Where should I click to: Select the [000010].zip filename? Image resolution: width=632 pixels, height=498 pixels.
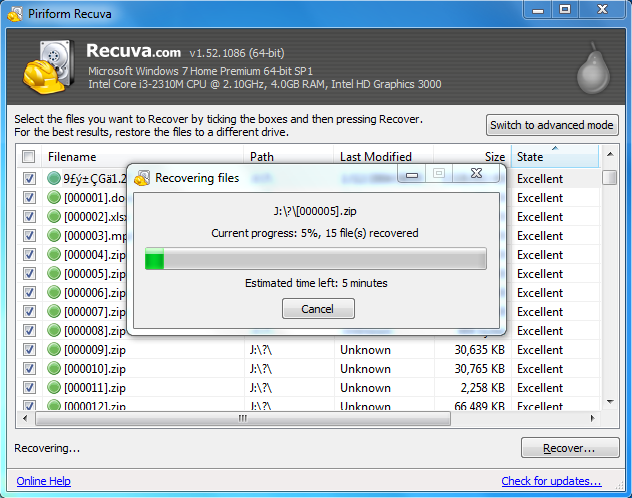point(95,369)
